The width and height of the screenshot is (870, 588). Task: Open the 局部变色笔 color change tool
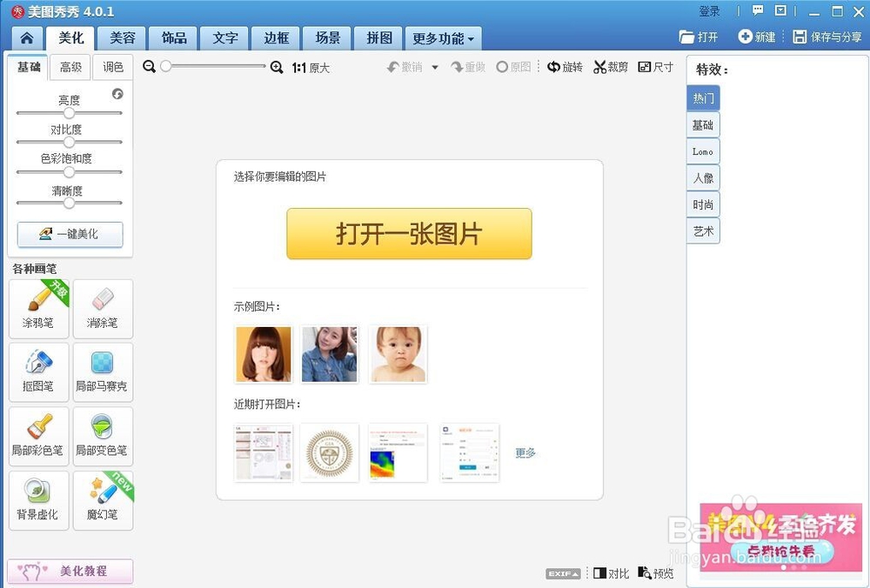tap(103, 437)
